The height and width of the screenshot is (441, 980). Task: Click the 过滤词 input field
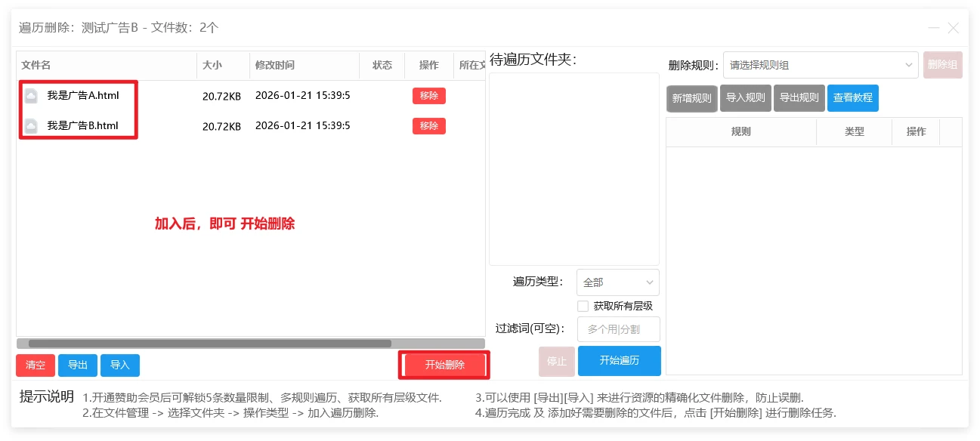pyautogui.click(x=618, y=329)
